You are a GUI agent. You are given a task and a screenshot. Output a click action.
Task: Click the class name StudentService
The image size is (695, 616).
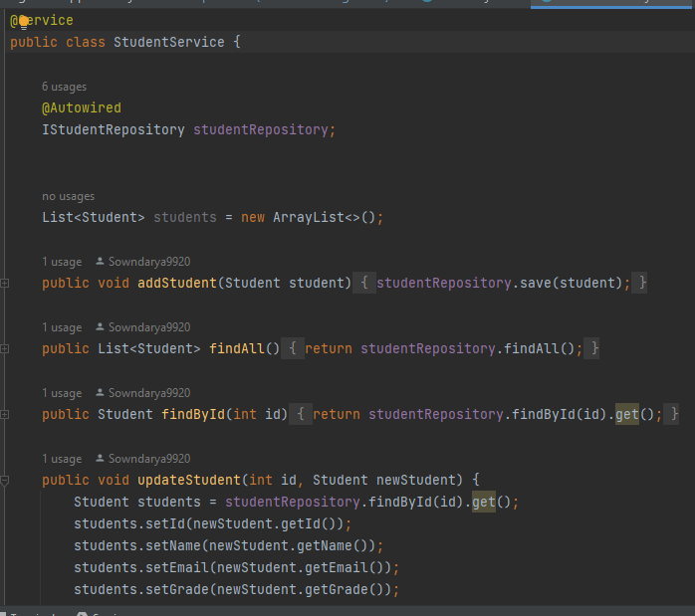(169, 42)
